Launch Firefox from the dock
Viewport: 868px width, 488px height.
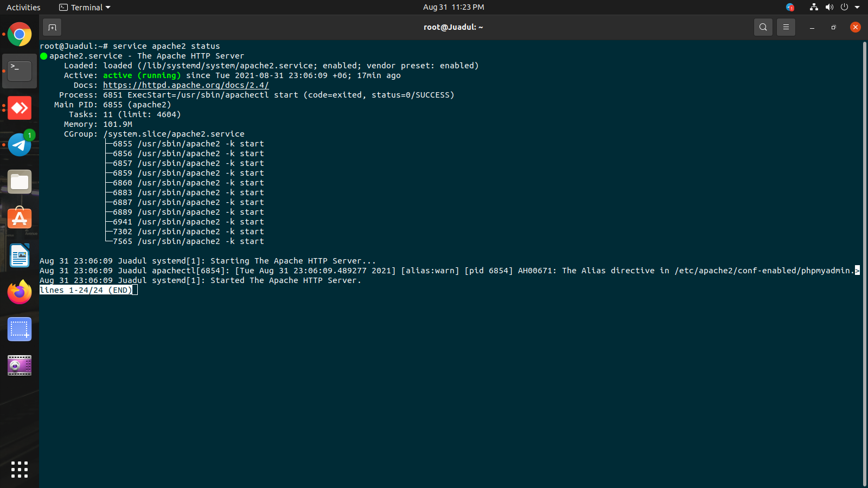click(x=20, y=292)
